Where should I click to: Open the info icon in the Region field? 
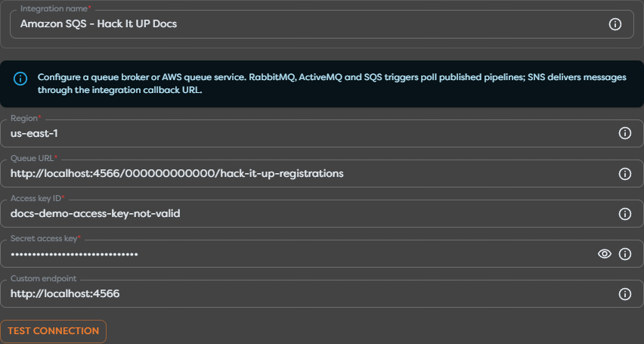pyautogui.click(x=624, y=133)
